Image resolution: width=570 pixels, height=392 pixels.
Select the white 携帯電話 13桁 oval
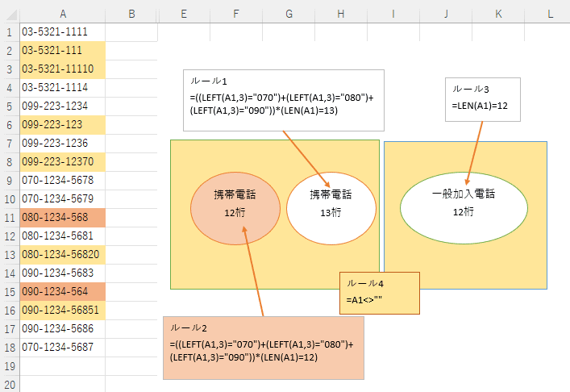pyautogui.click(x=331, y=208)
